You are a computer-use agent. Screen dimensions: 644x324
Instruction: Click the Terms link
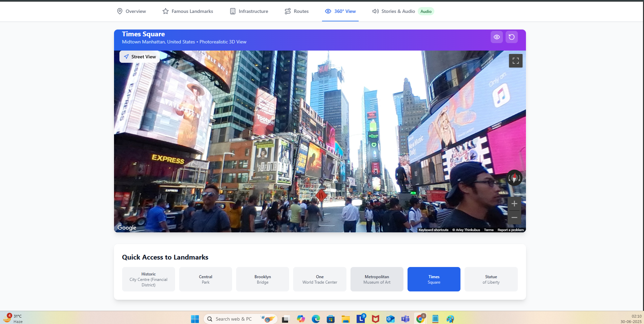click(489, 230)
